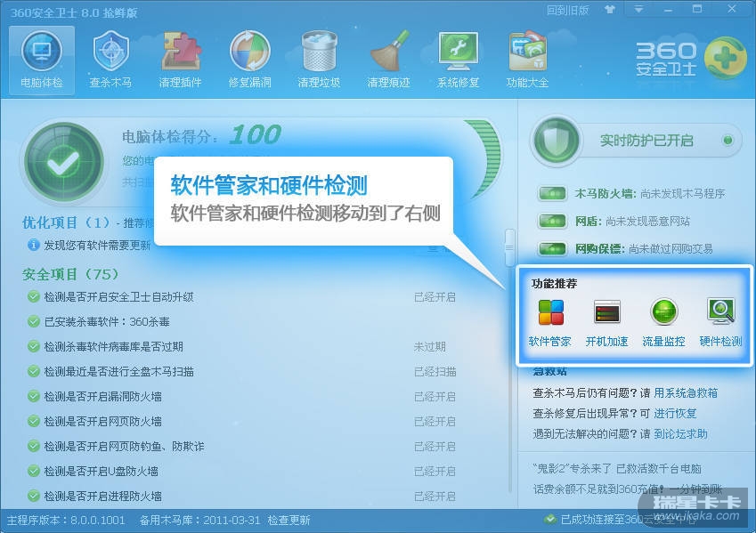
Task: Select row 检测杀毒软件病毒库是否过期
Action: (241, 346)
